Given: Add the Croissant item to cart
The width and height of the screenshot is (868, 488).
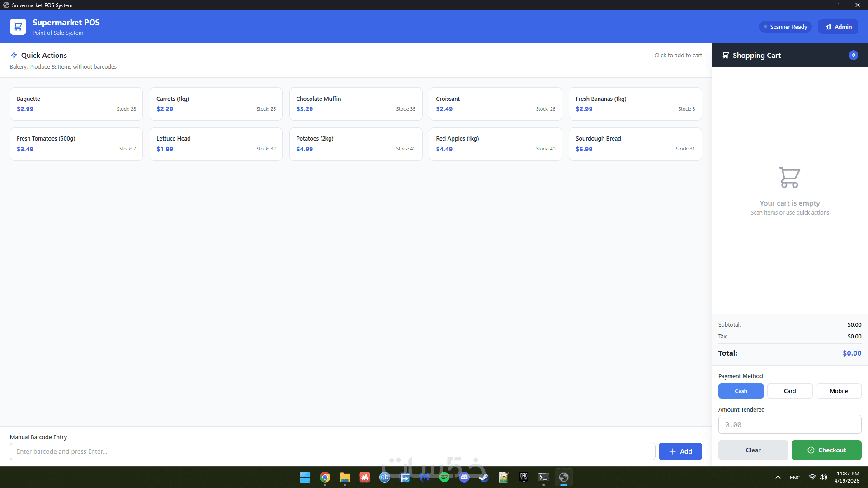Looking at the screenshot, I should tap(495, 104).
